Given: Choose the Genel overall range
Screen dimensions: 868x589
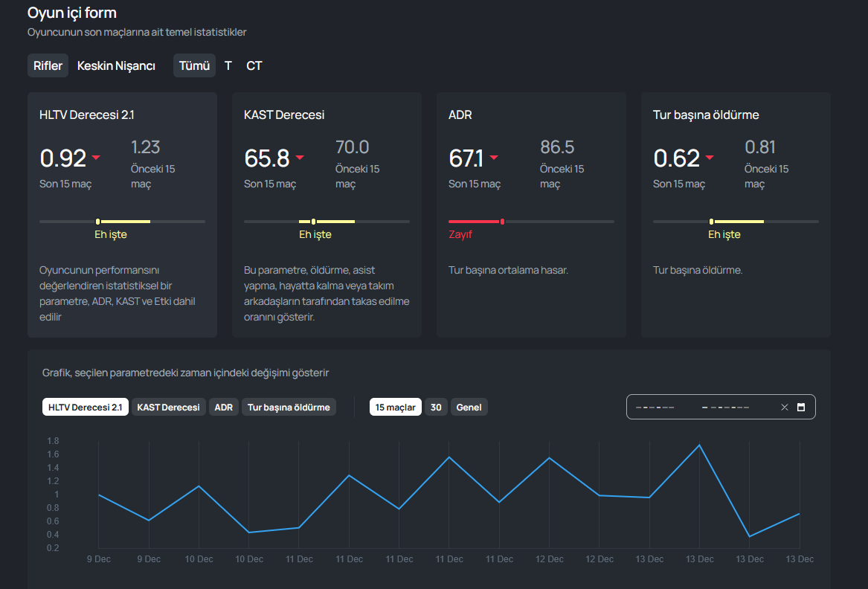Looking at the screenshot, I should 469,407.
